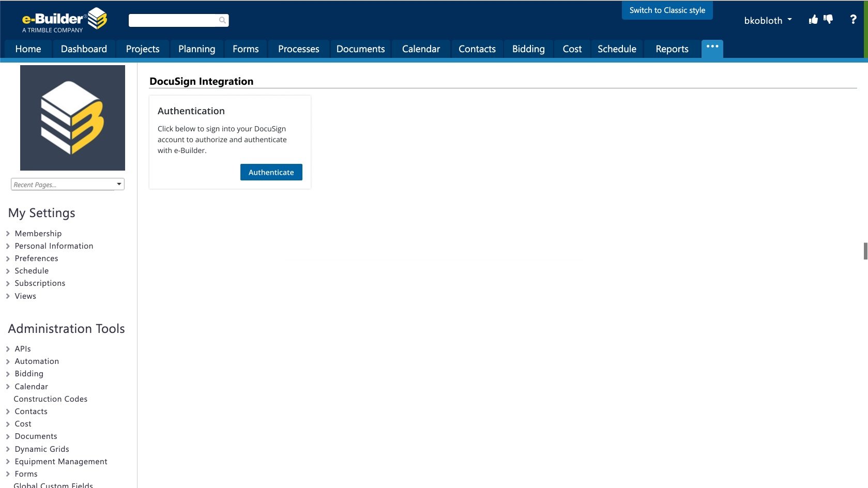Expand the Dynamic Grids chevron
Viewport: 868px width, 488px height.
click(x=8, y=449)
